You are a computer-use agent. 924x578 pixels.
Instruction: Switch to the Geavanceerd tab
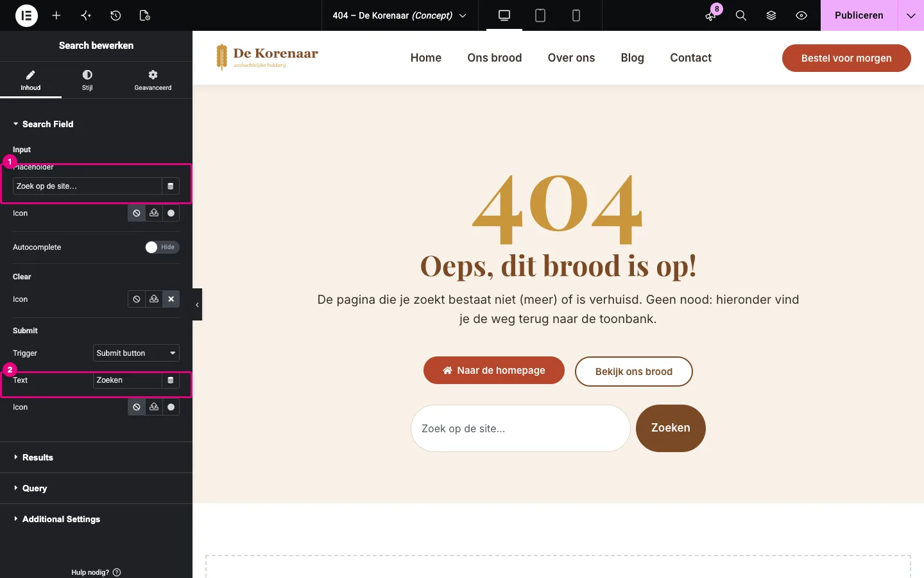[x=153, y=80]
